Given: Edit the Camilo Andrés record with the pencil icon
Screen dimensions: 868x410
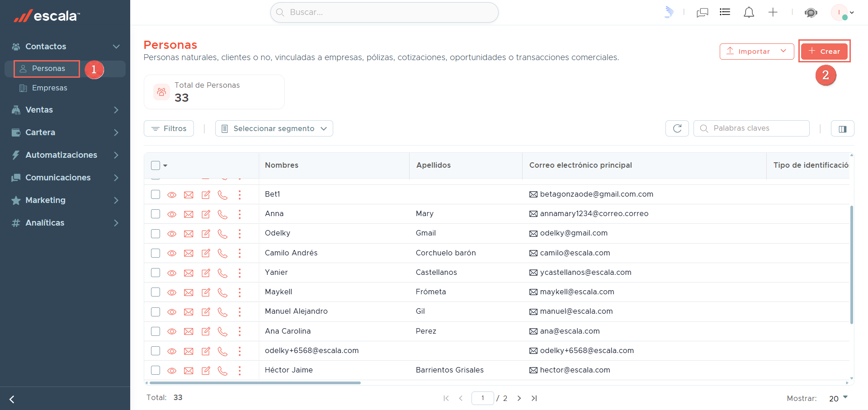Looking at the screenshot, I should click(206, 253).
